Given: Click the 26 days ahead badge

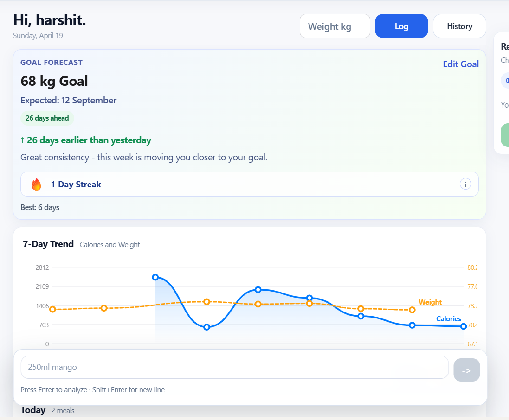Looking at the screenshot, I should coord(47,118).
